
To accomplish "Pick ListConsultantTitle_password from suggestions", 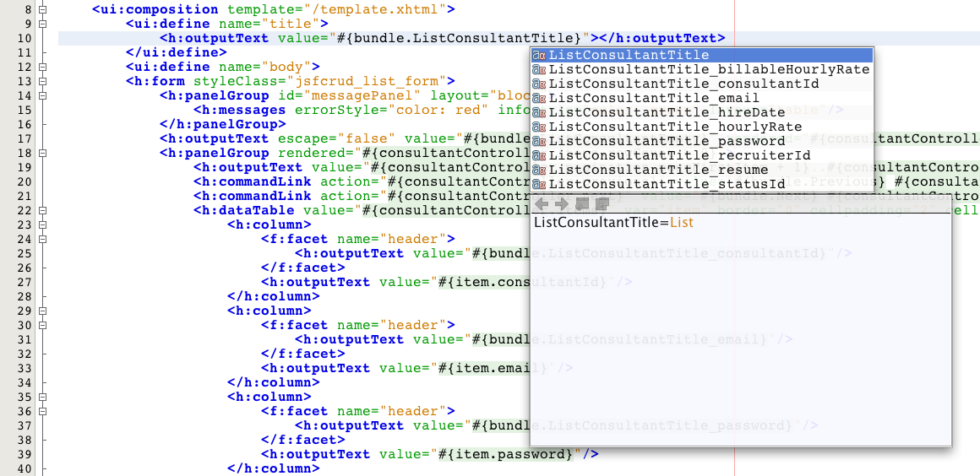I will point(667,142).
